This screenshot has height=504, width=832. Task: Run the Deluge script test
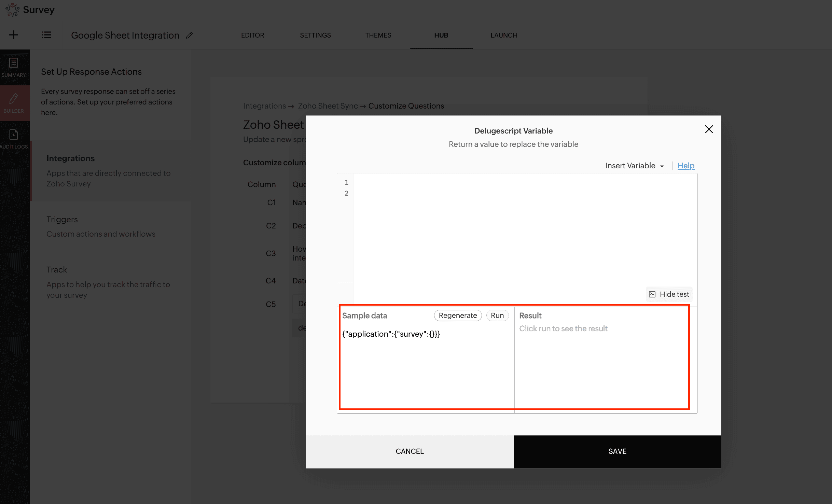coord(497,316)
